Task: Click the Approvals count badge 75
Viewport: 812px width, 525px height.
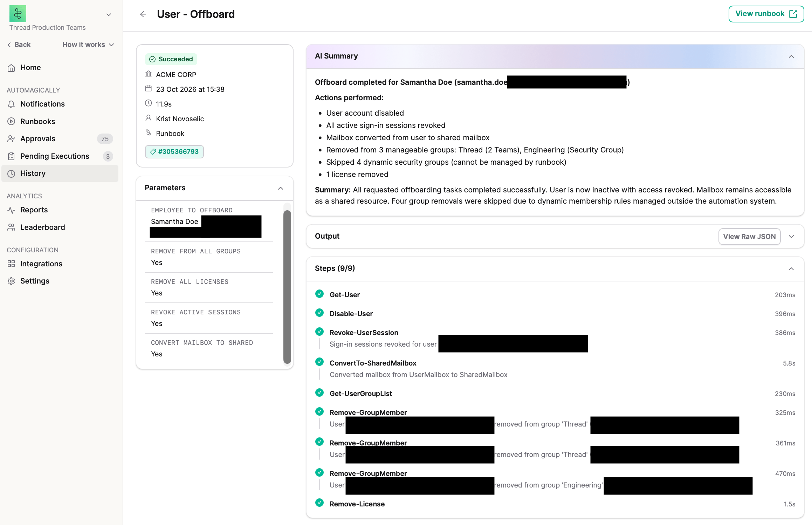Action: tap(105, 139)
